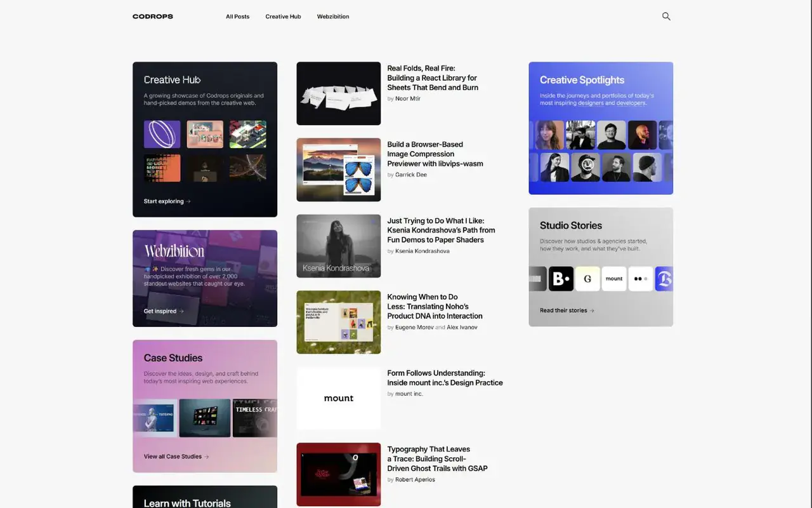Click the isometric city demo thumbnail in Creative Hub
This screenshot has height=508, width=812.
click(247, 135)
